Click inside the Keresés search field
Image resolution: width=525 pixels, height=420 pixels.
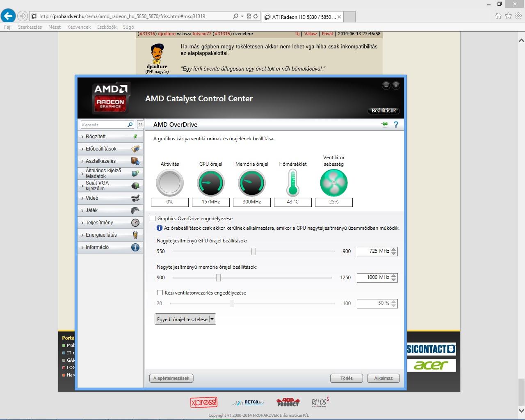pos(104,125)
